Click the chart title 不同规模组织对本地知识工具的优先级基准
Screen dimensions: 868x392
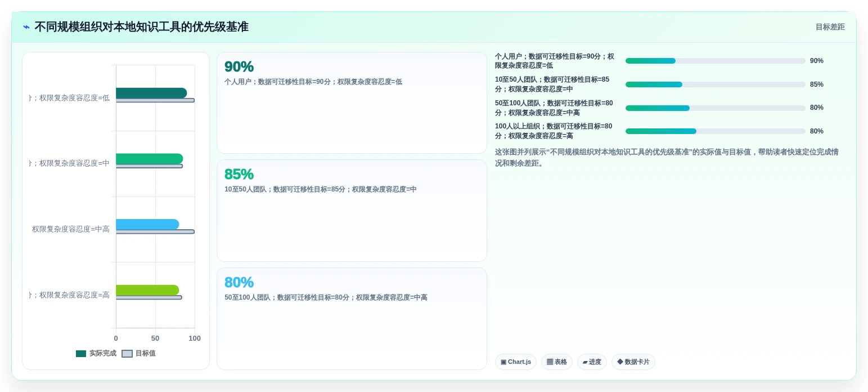141,27
